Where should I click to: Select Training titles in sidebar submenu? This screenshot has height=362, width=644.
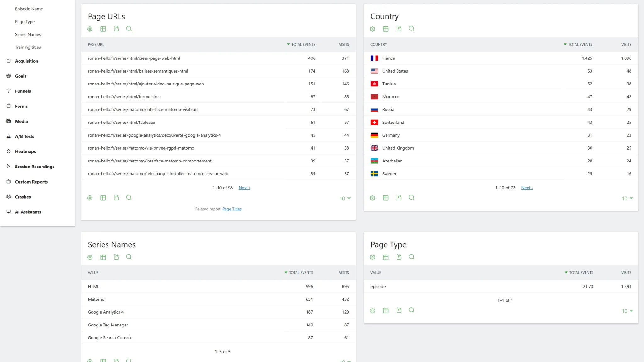28,47
